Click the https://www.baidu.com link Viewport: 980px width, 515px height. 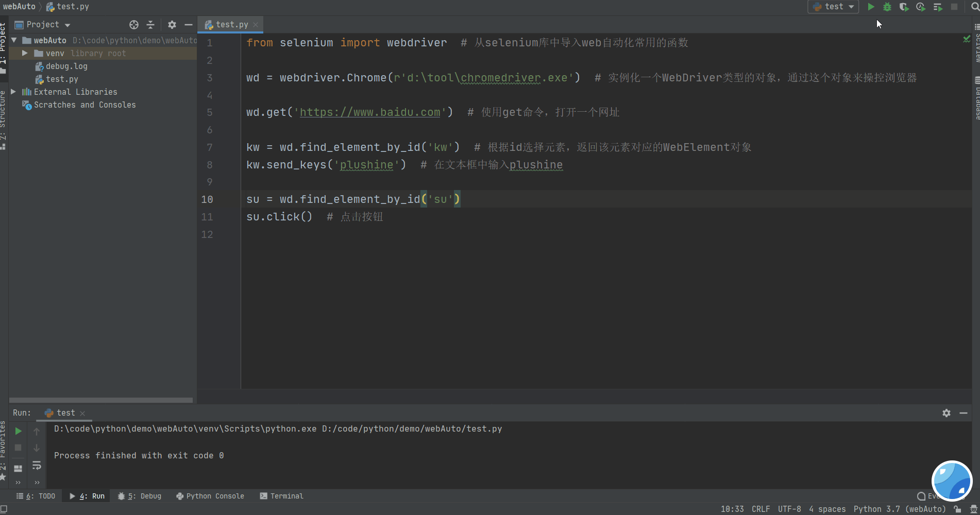[370, 112]
